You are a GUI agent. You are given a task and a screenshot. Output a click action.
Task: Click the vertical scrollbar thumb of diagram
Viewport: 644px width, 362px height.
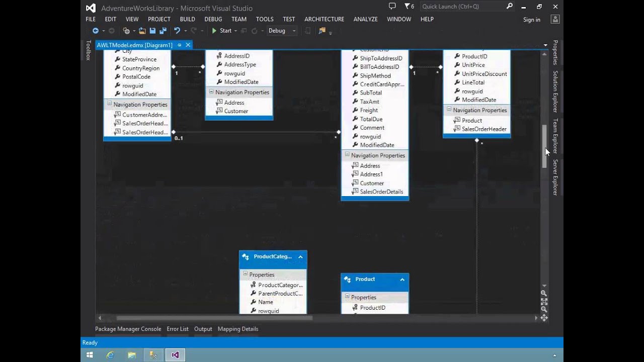point(544,147)
